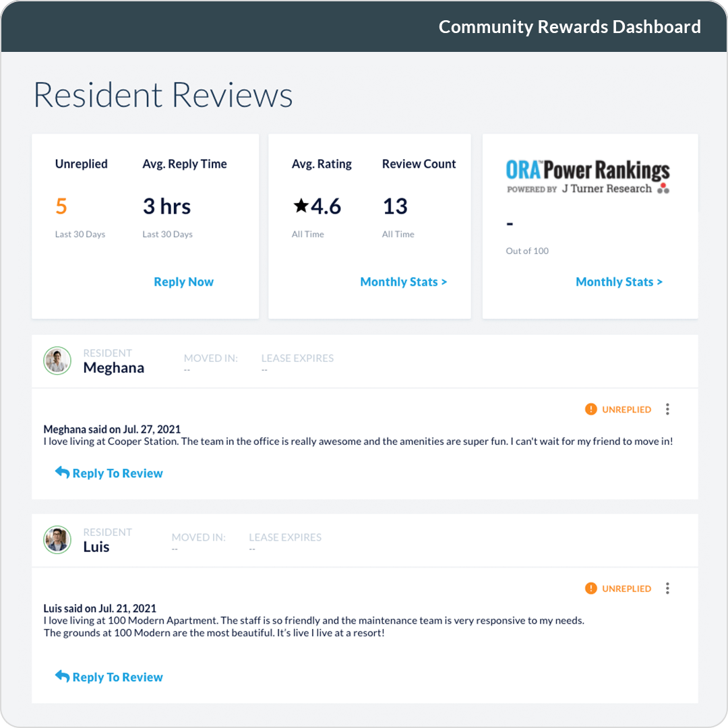Open Meghana's profile avatar
Screen dimensions: 728x728
tap(57, 361)
